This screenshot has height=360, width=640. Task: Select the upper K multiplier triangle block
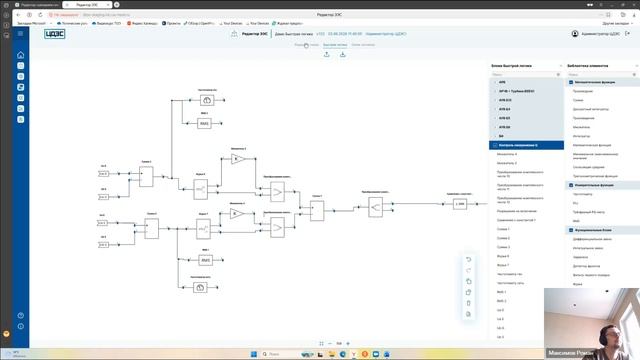237,159
